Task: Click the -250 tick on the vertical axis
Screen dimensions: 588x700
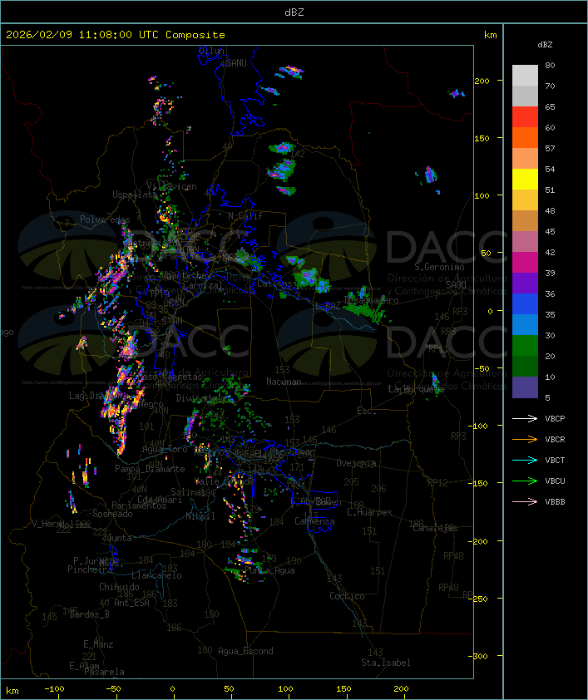Action: (480, 599)
